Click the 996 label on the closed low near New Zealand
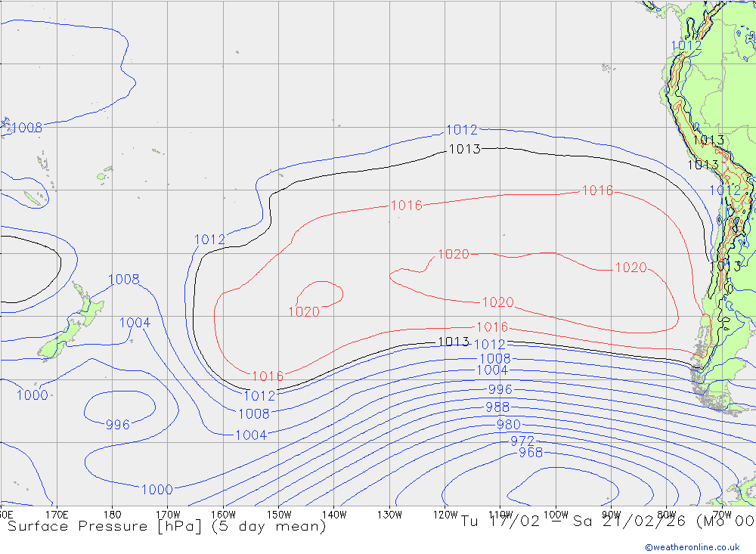 [x=118, y=425]
